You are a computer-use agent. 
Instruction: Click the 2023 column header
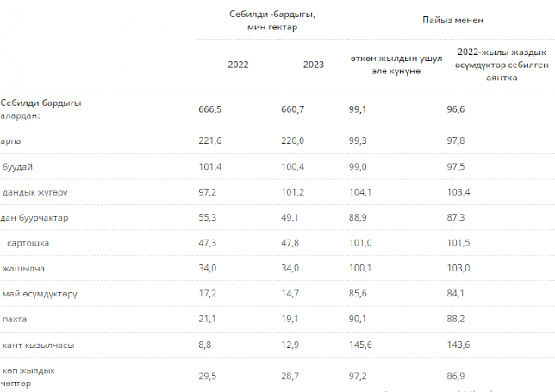tap(314, 65)
